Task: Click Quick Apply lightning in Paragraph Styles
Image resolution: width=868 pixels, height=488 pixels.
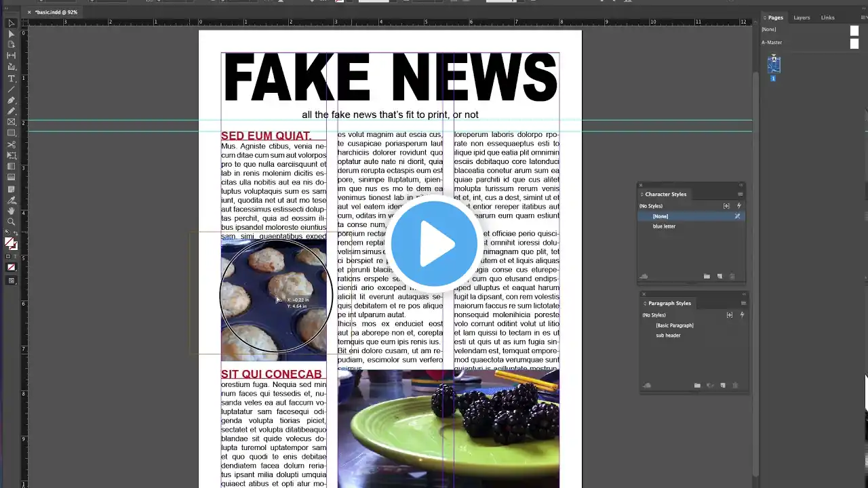Action: (742, 315)
